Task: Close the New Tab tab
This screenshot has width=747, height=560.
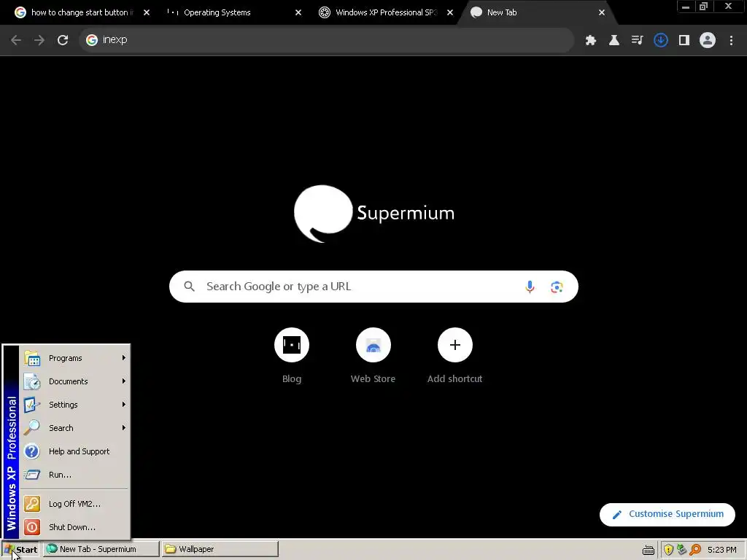Action: click(602, 12)
